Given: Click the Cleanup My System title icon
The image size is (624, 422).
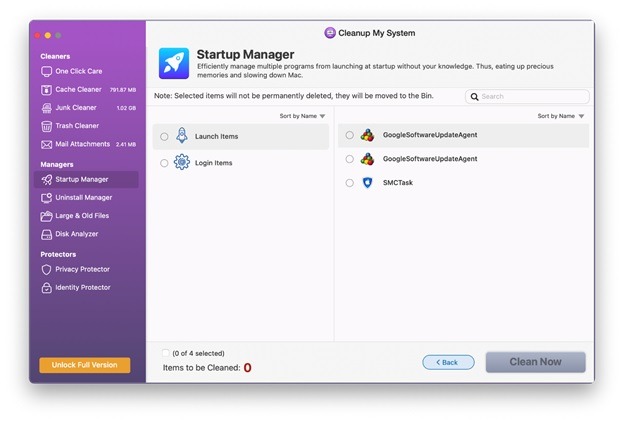Looking at the screenshot, I should 330,33.
